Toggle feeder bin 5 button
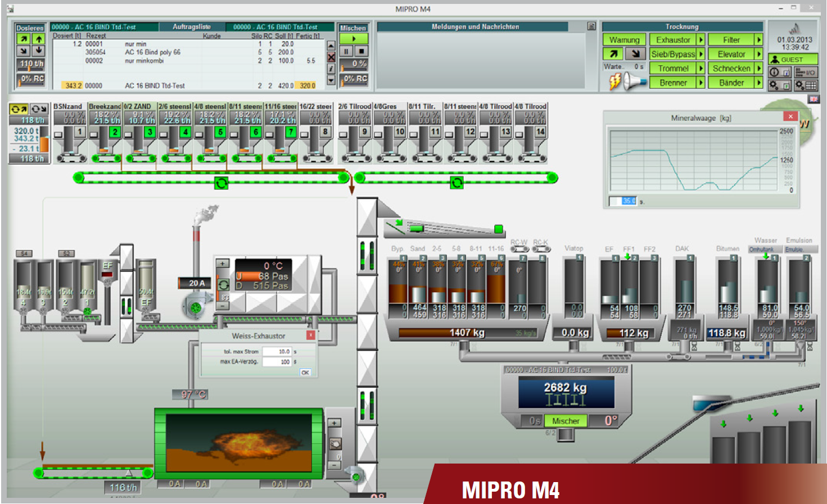 point(220,132)
